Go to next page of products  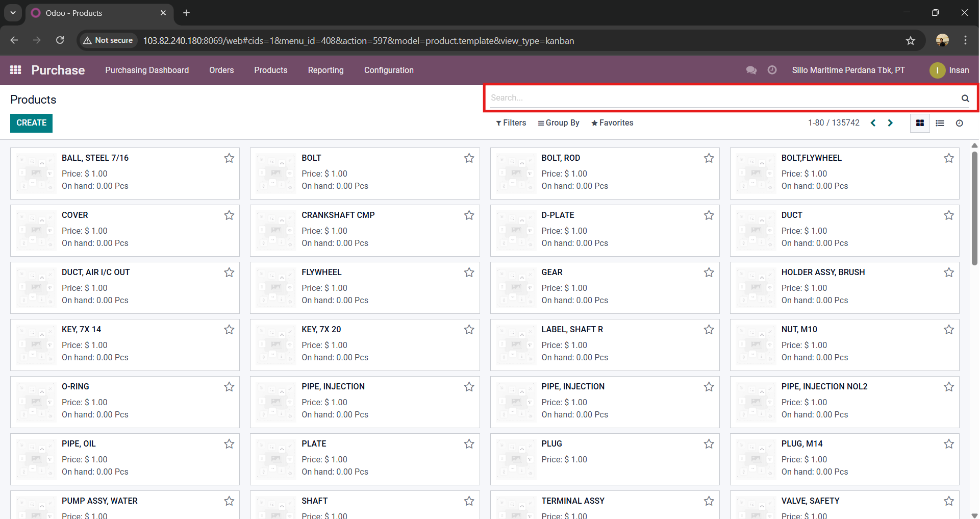click(890, 123)
